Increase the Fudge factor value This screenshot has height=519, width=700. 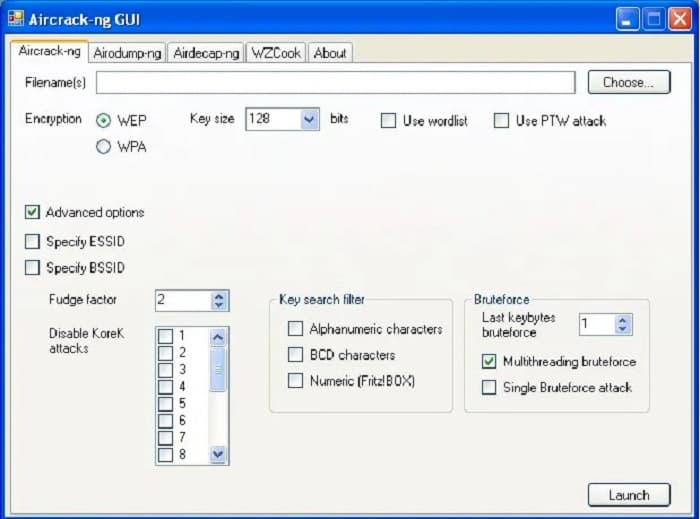tap(219, 296)
